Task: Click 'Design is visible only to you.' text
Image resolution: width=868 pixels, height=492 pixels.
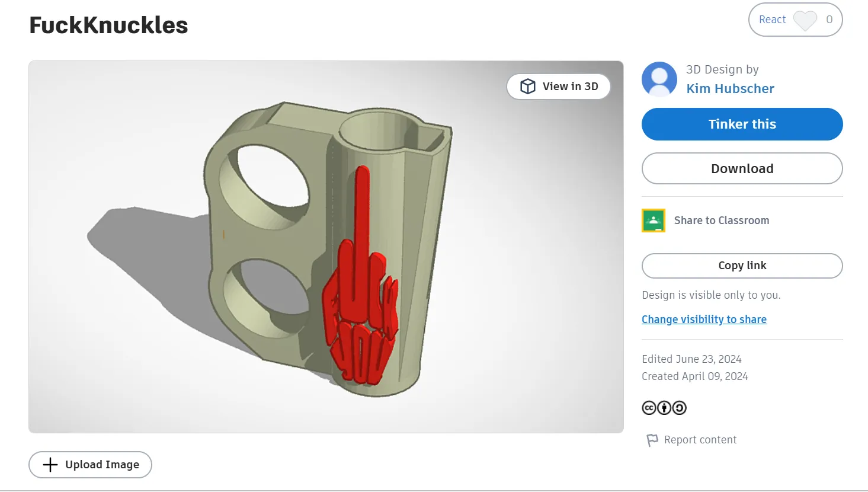Action: [x=711, y=295]
